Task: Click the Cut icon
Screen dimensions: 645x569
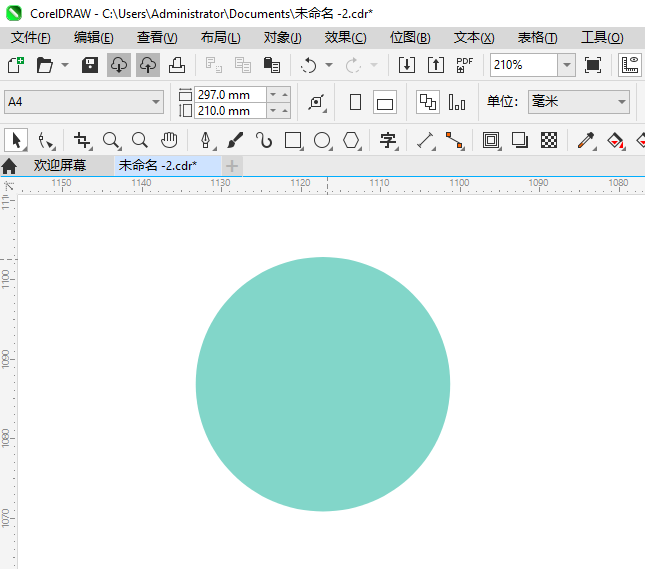Action: [x=213, y=65]
